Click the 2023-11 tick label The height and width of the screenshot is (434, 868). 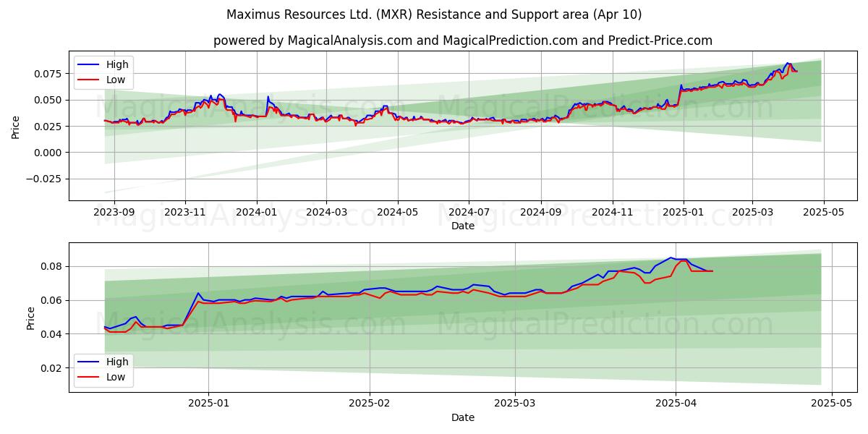[x=186, y=212]
